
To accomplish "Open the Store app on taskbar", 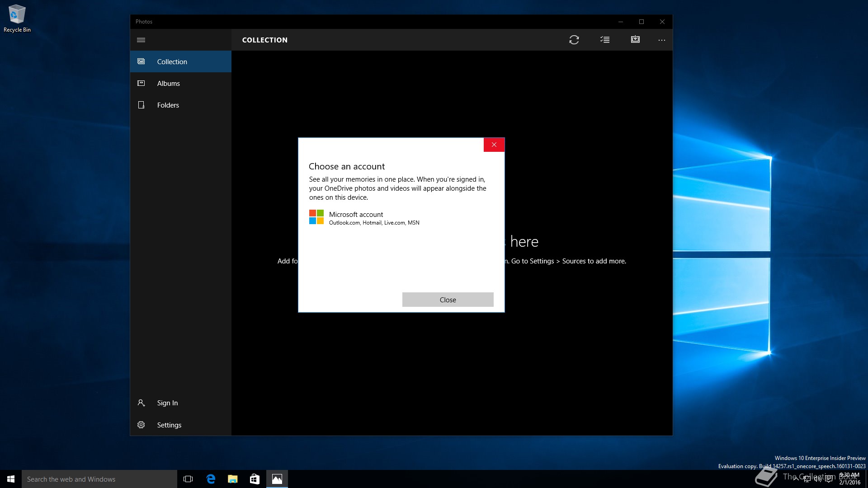I will point(255,479).
